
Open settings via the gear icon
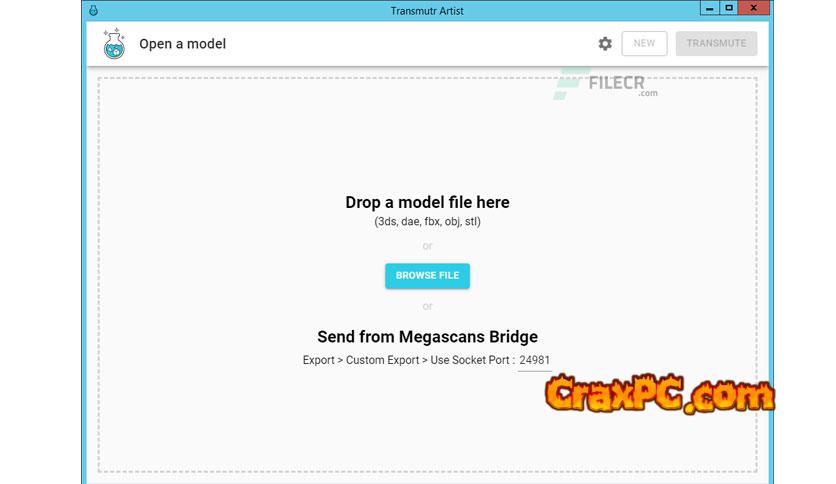coord(605,44)
